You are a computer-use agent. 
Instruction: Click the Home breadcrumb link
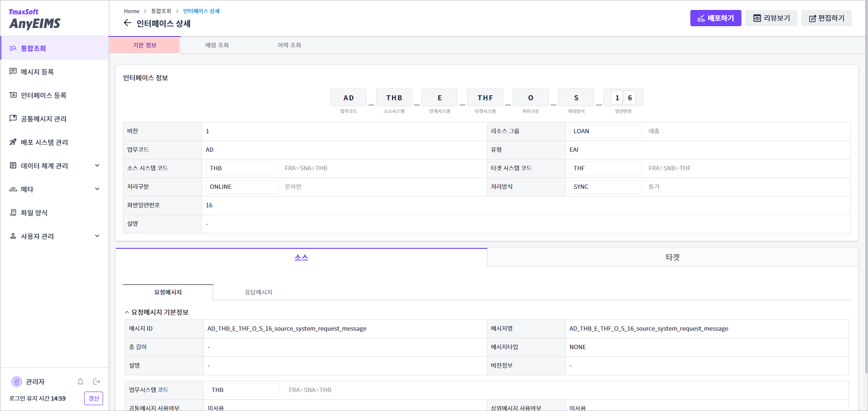point(132,11)
